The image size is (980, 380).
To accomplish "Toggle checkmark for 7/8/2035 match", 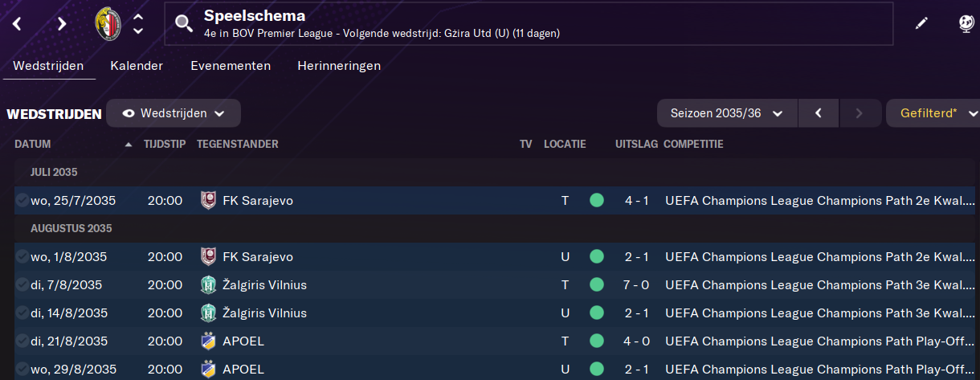I will [22, 284].
